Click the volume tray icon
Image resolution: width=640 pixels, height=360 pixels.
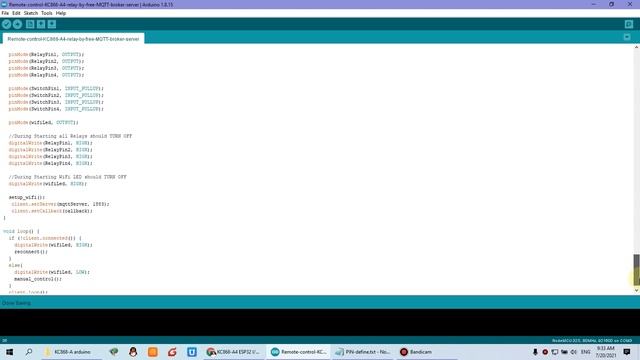574,352
